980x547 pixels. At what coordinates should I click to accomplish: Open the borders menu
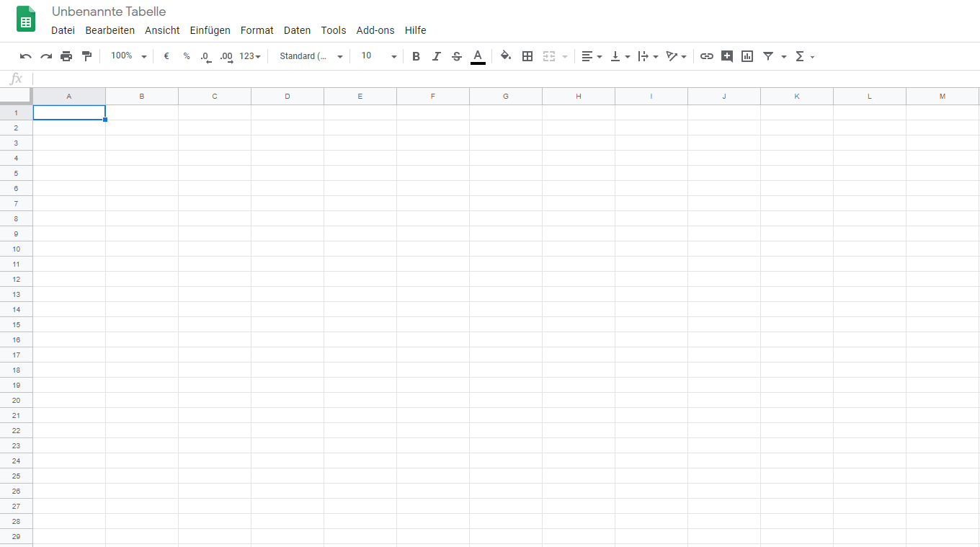(x=527, y=56)
